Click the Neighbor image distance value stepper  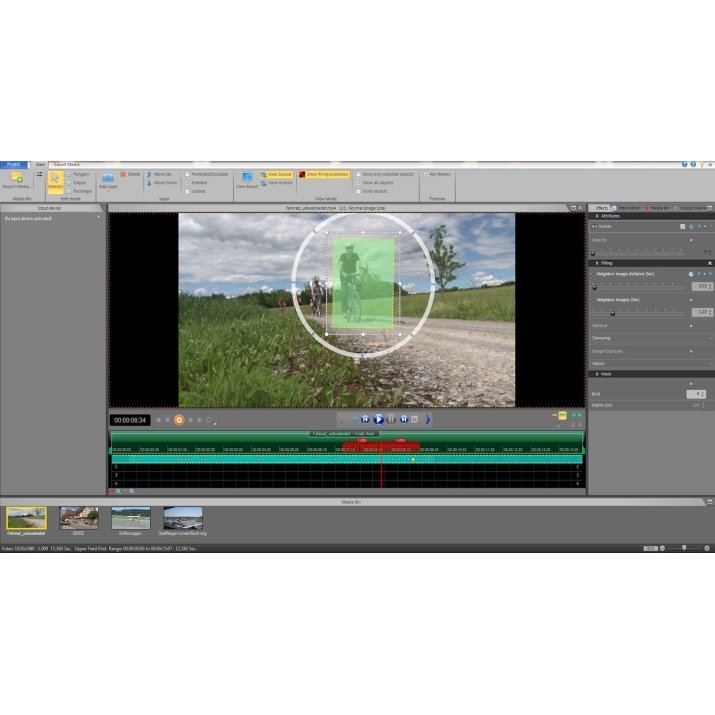(710, 286)
